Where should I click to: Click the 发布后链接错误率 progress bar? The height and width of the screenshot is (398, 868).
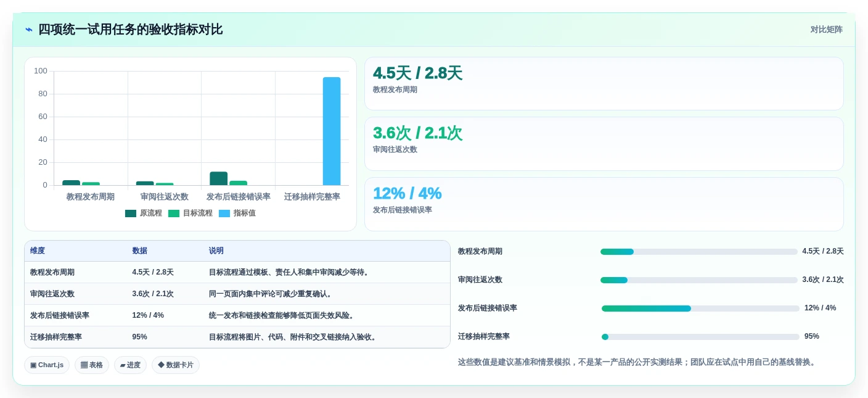(700, 309)
